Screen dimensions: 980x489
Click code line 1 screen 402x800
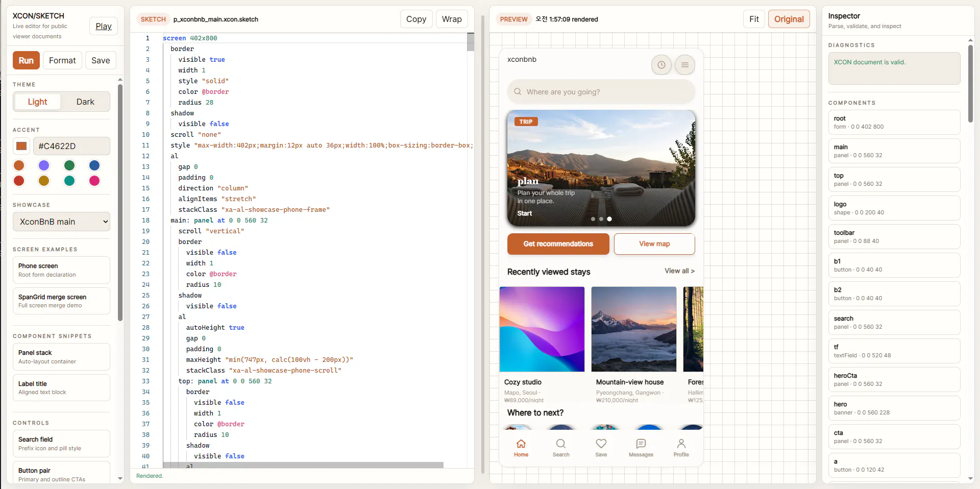[x=190, y=38]
